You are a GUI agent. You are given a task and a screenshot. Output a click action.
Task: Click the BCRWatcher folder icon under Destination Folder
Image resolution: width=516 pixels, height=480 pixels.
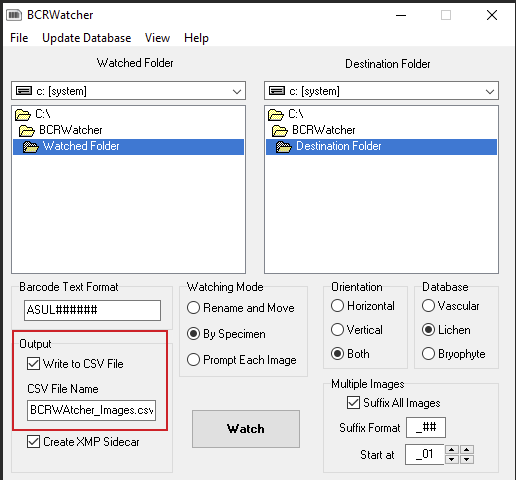280,131
